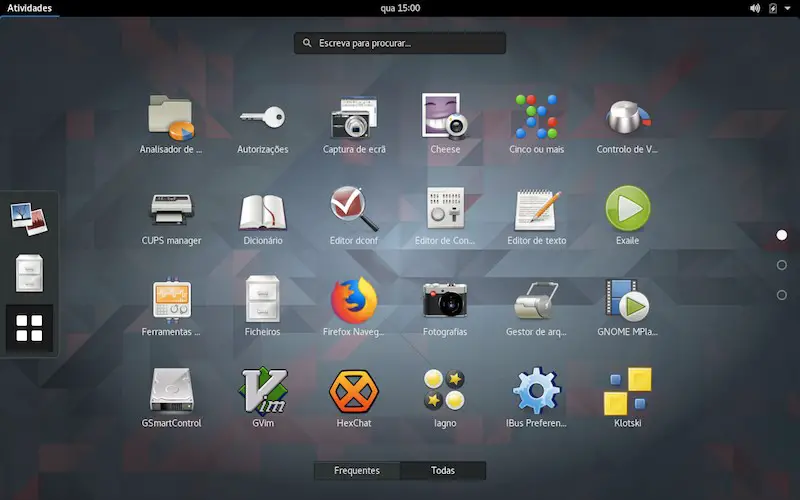Viewport: 800px width, 500px height.
Task: Click the Atividades button
Action: tap(30, 8)
